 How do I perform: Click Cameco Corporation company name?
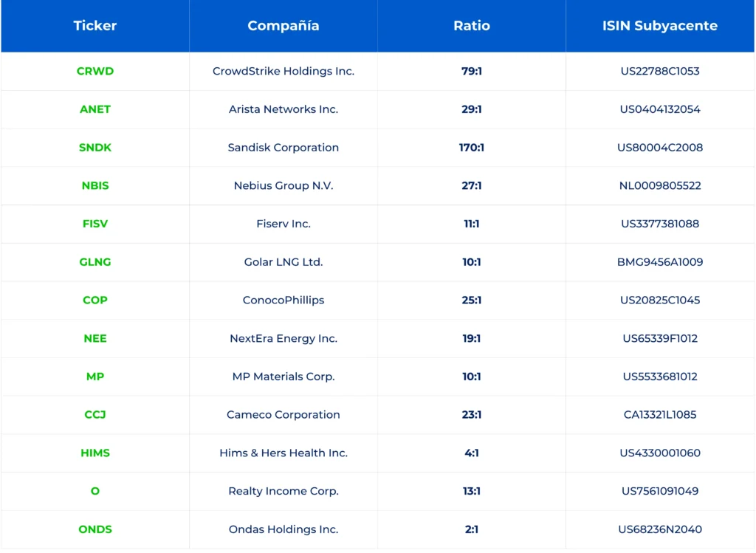pyautogui.click(x=283, y=415)
